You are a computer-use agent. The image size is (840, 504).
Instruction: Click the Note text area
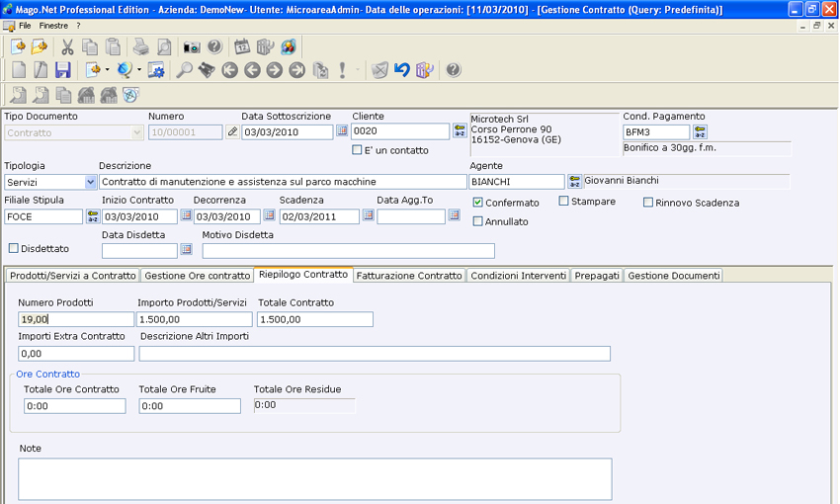pos(315,479)
